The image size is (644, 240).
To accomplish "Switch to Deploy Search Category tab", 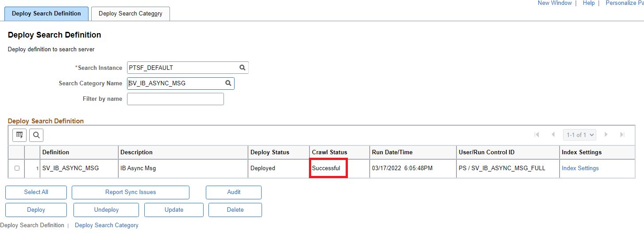I will (x=131, y=14).
